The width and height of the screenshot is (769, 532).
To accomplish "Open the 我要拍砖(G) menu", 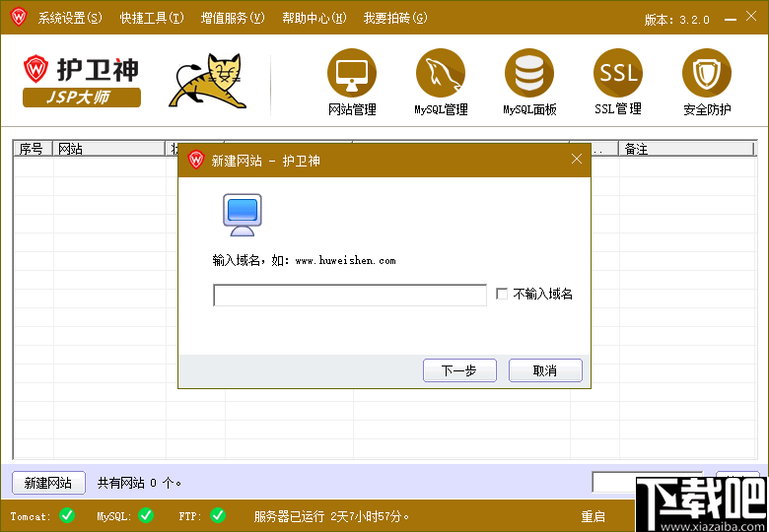I will 395,18.
